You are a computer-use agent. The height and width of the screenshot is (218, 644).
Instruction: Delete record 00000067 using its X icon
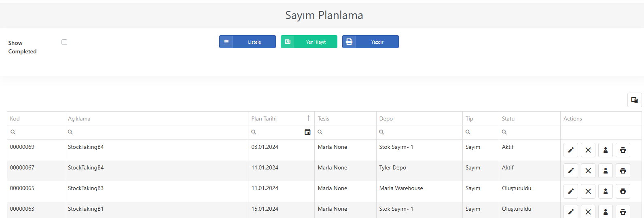point(588,171)
